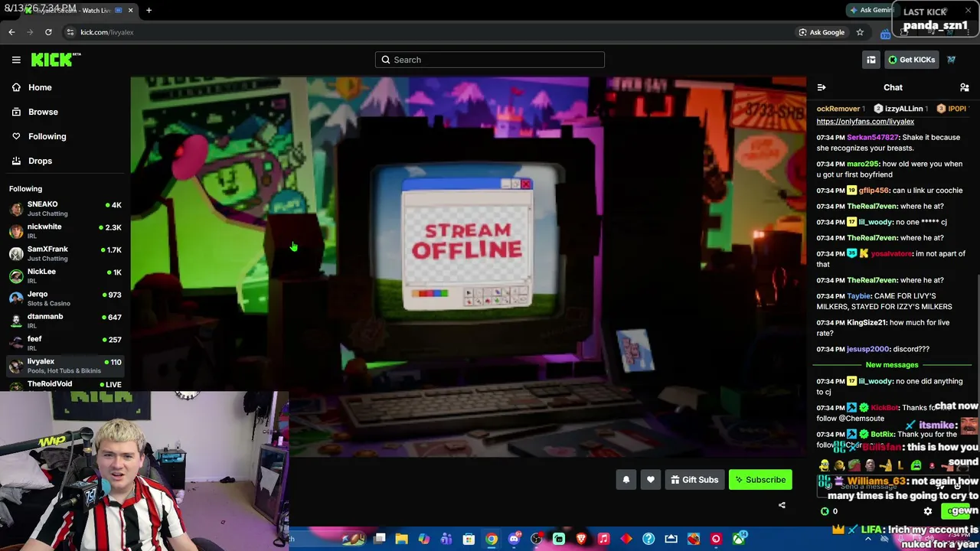Open nickwhite's channel in Following
This screenshot has height=551, width=980.
click(x=65, y=231)
